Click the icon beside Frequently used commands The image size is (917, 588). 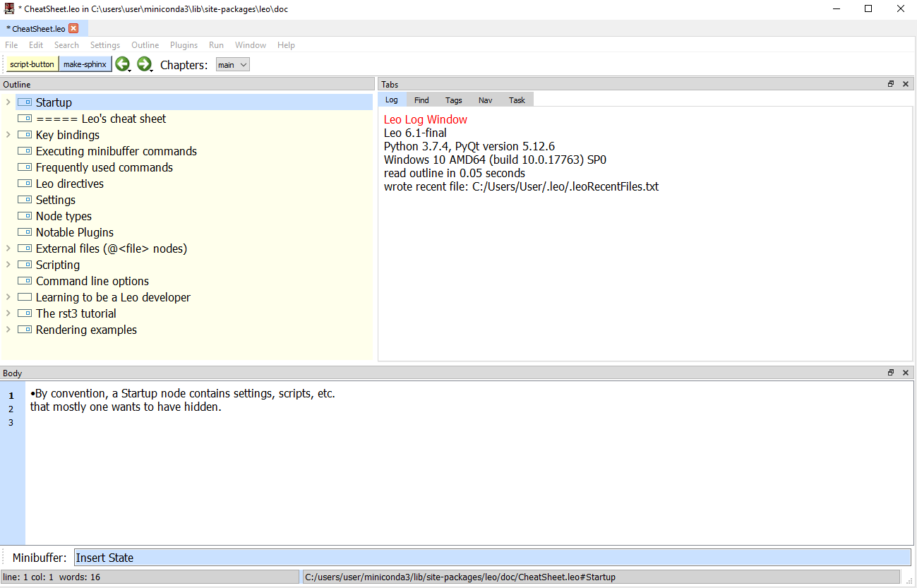pos(25,167)
